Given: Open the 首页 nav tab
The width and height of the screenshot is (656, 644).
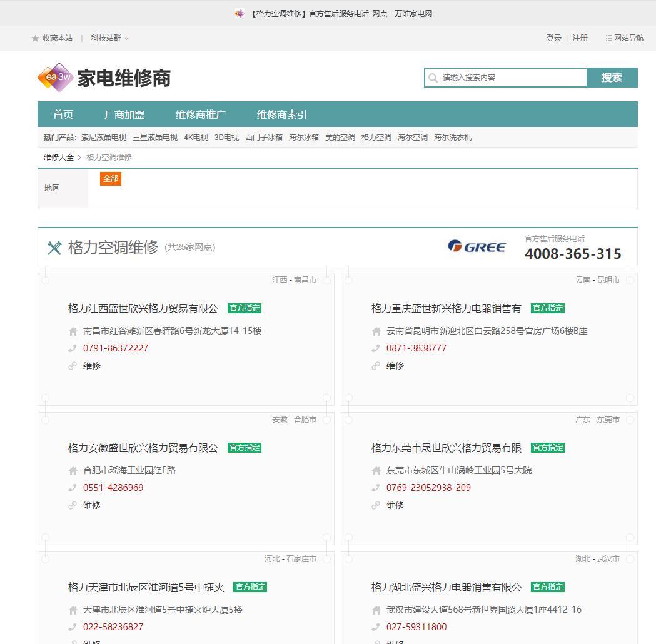Looking at the screenshot, I should 63,114.
